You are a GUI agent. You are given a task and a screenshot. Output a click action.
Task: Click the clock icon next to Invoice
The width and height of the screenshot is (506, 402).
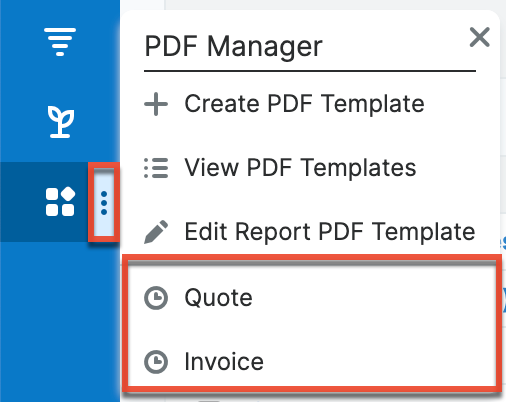click(x=156, y=362)
